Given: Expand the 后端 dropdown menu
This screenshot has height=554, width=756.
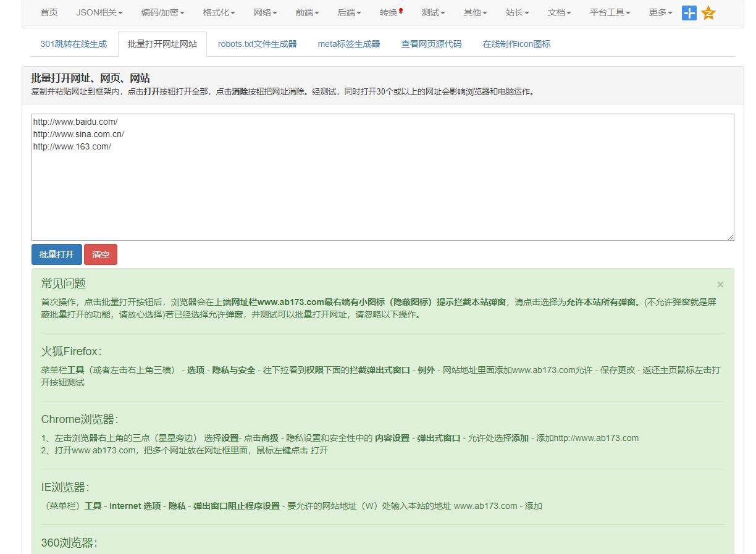Looking at the screenshot, I should point(349,12).
